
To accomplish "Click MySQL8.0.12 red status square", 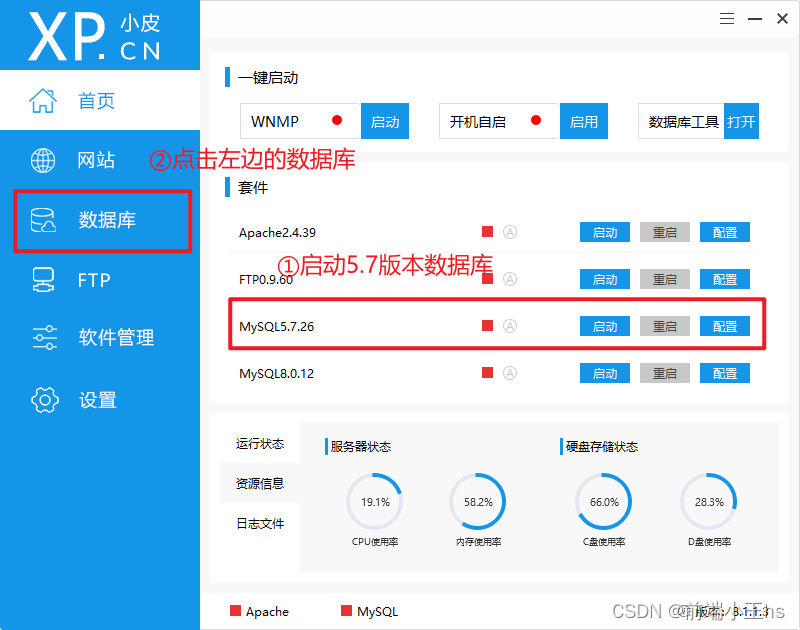I will pos(487,372).
